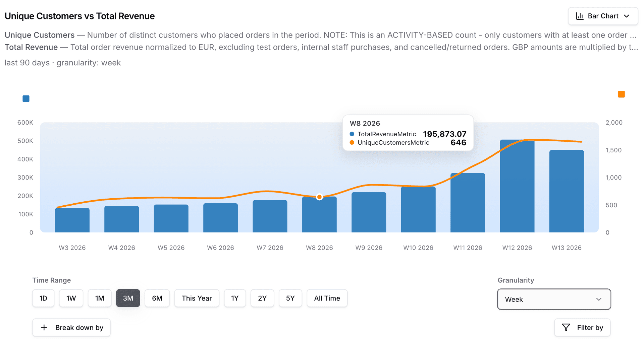Set time range to 5Y
This screenshot has height=348, width=644.
[x=290, y=298]
